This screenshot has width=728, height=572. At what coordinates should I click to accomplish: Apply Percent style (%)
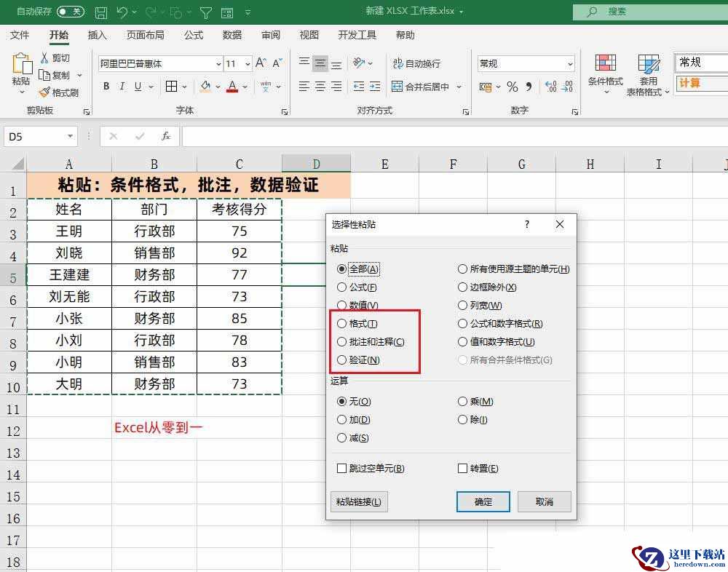[512, 87]
